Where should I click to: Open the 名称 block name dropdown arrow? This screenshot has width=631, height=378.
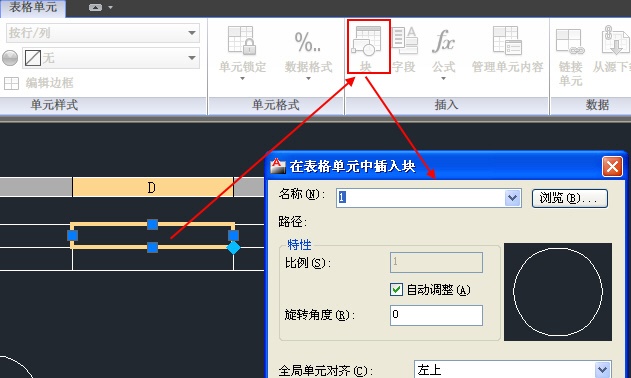click(512, 198)
